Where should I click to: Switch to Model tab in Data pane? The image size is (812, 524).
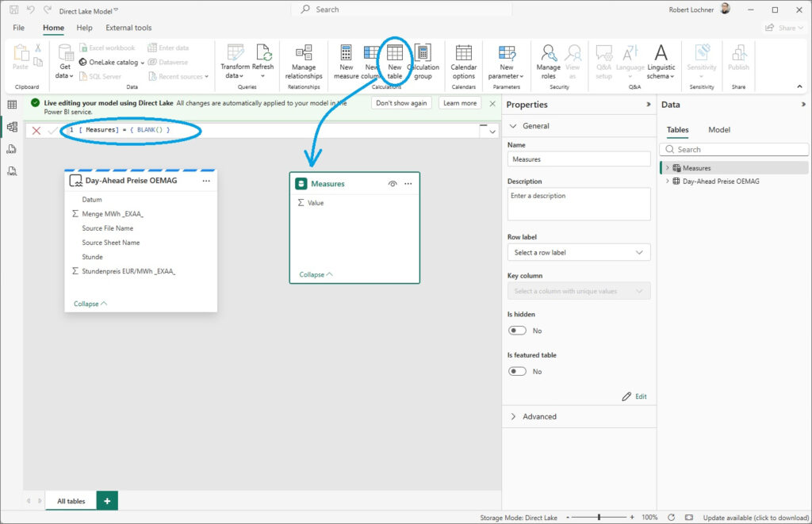[718, 130]
